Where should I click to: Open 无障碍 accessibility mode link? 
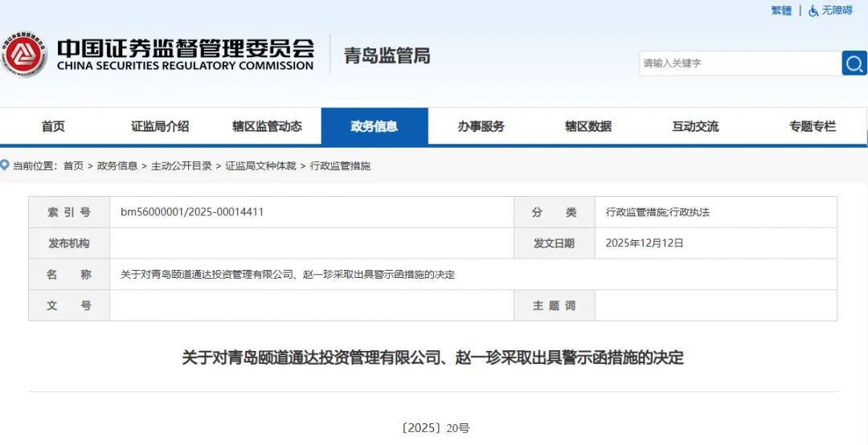coord(837,10)
